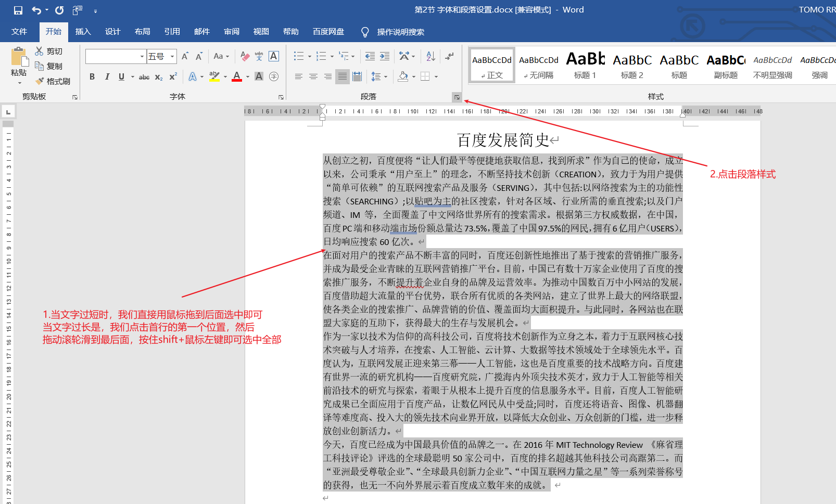Toggle Bold formatting
The image size is (836, 504).
point(92,76)
